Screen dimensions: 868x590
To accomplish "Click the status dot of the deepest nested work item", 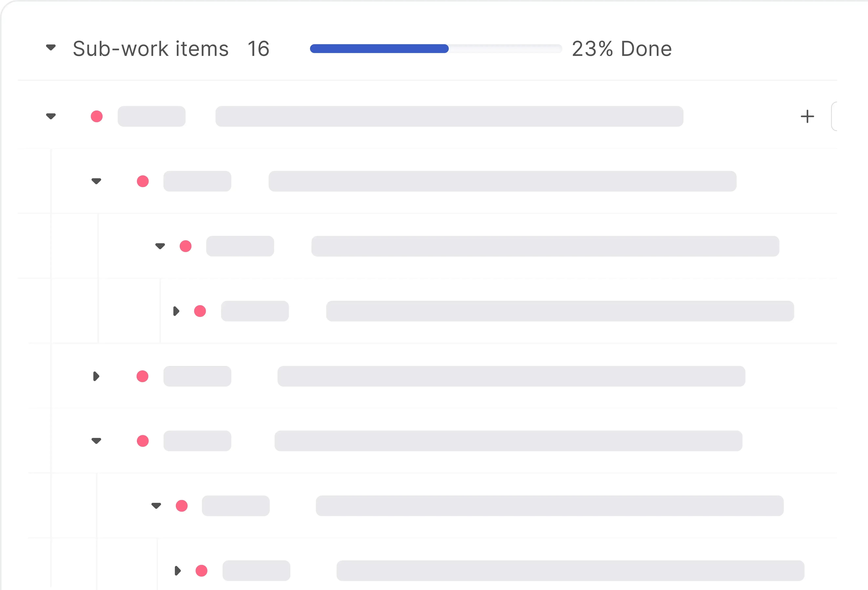I will (200, 311).
